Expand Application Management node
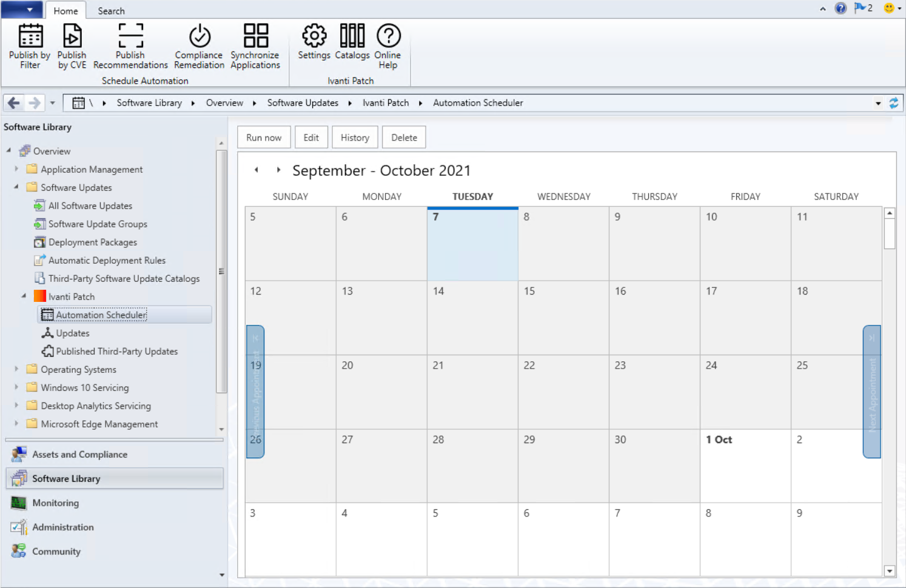This screenshot has height=588, width=906. point(16,169)
